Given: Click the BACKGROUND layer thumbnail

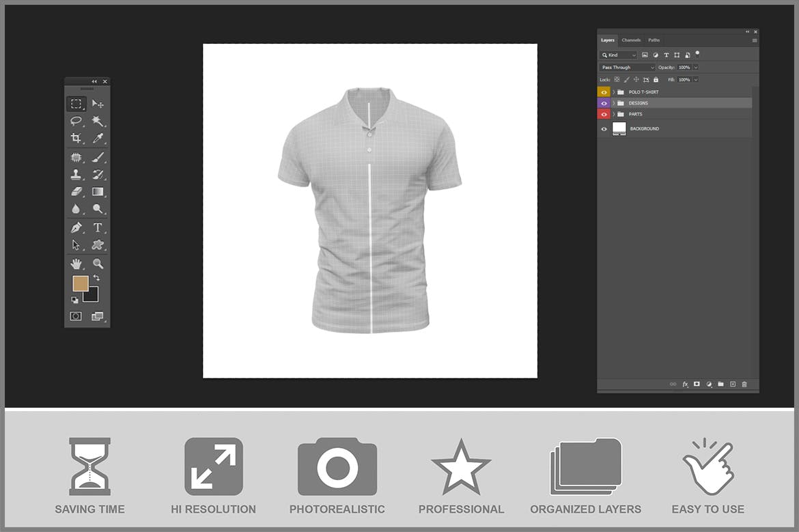Looking at the screenshot, I should (x=619, y=128).
